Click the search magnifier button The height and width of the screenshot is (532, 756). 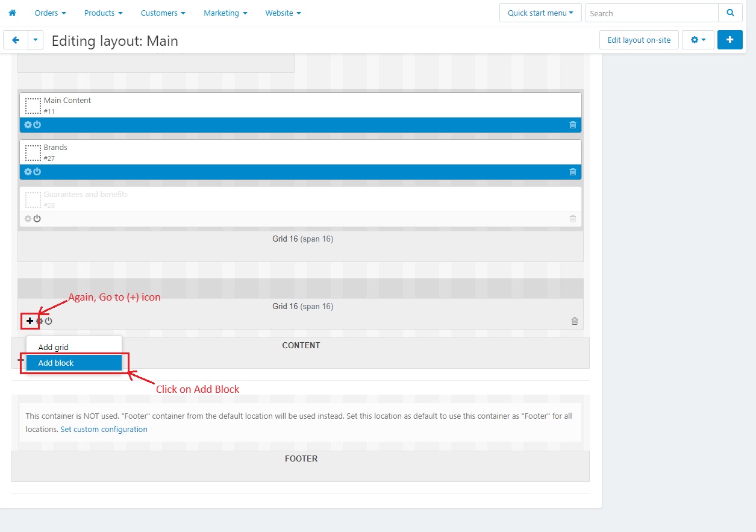(730, 13)
